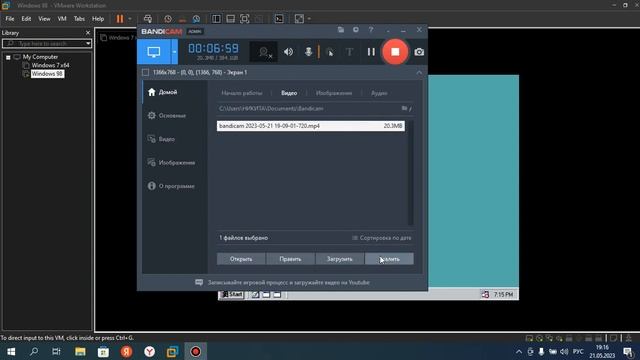Open the VMware VM menu
This screenshot has width=640, height=360.
[62, 19]
